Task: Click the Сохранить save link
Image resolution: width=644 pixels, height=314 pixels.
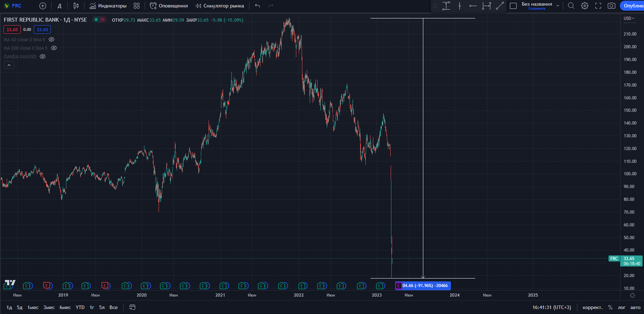Action: [537, 9]
